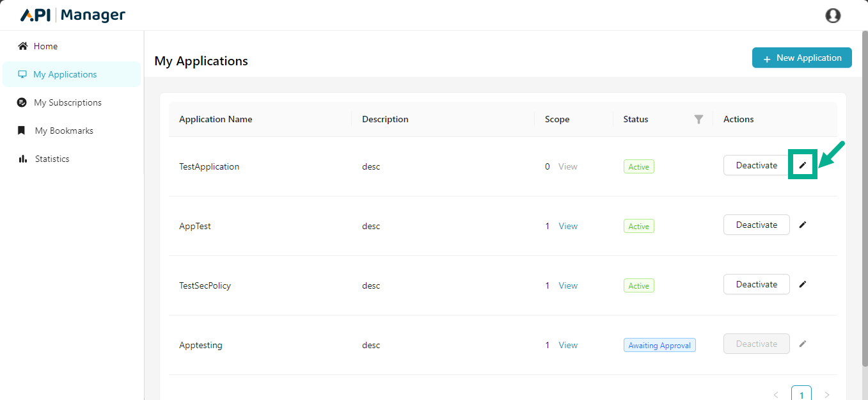Create a New Application
Viewport: 868px width, 400px height.
coord(801,58)
